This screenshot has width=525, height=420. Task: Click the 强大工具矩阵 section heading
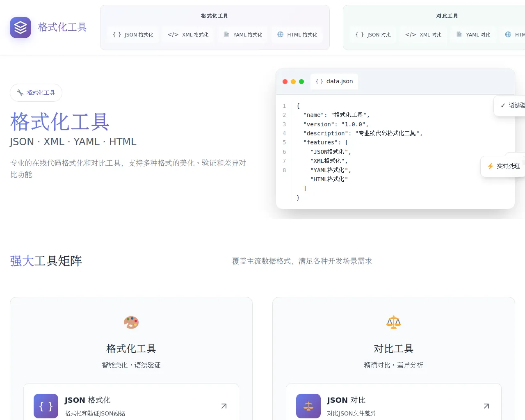coord(46,261)
